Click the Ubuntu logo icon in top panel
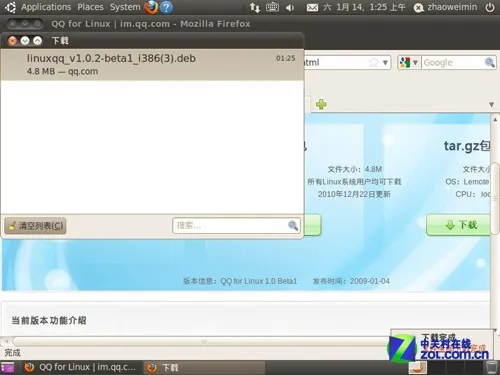This screenshot has height=375, width=500. click(10, 7)
